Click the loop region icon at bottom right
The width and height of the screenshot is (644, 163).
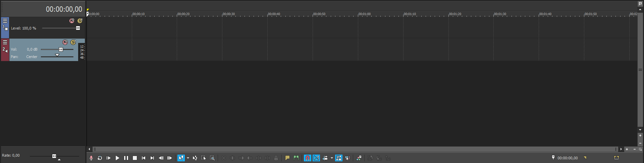[616, 158]
